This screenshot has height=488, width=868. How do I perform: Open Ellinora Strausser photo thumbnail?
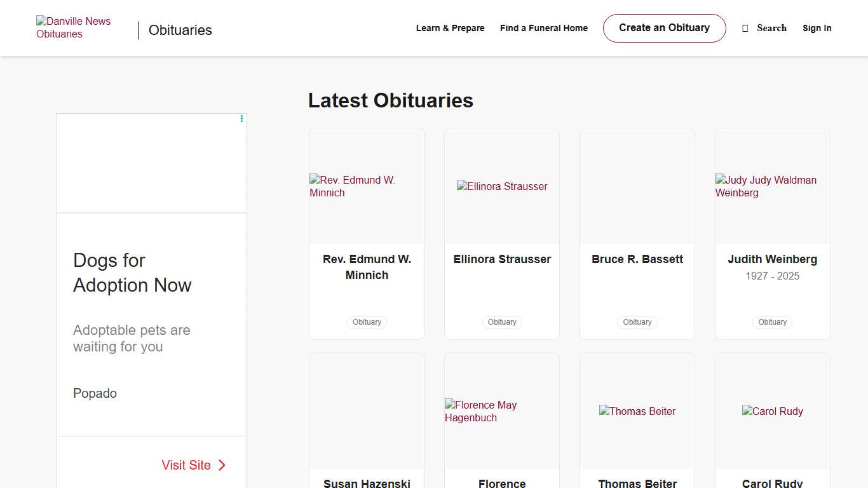[502, 186]
